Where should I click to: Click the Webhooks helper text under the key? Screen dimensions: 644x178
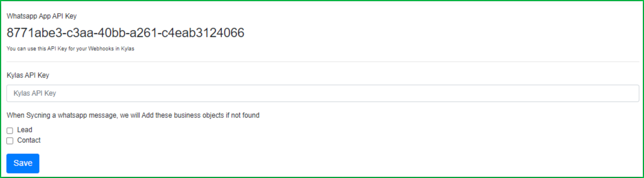click(70, 49)
